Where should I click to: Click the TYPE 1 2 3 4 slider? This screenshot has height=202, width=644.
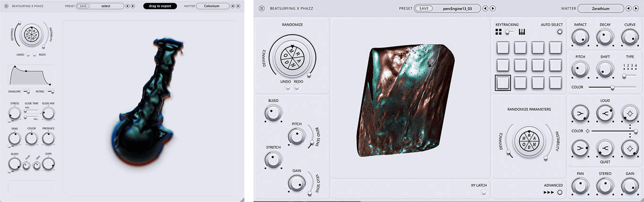[x=630, y=76]
